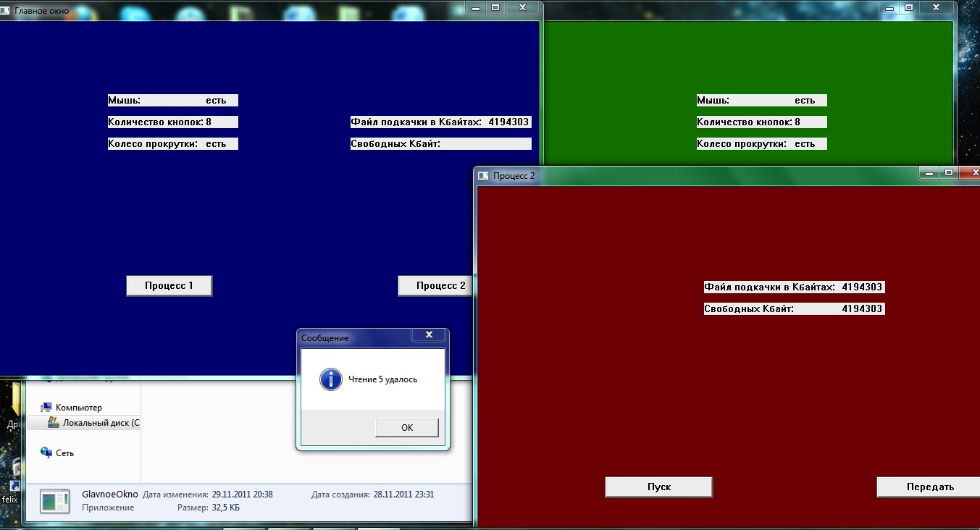Maximize the Главное окно window
Screen dimensions: 980x530
(495, 7)
